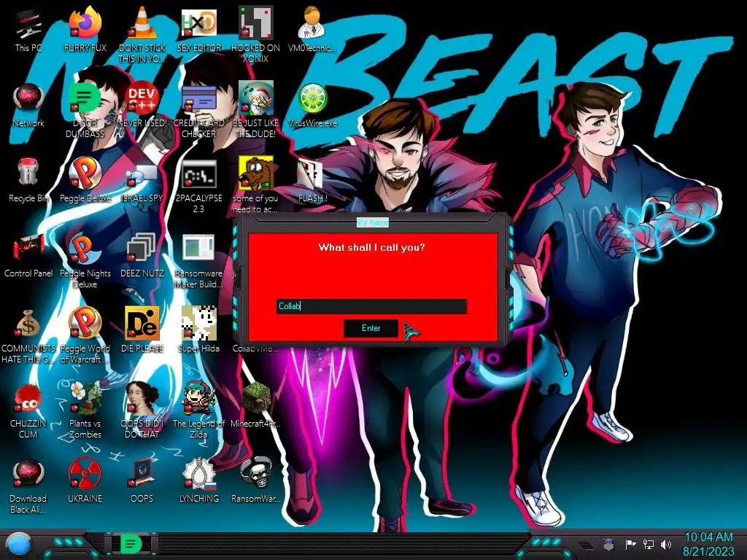Image resolution: width=747 pixels, height=560 pixels.
Task: Open the DIE PLEASE shortcut icon
Action: (142, 324)
